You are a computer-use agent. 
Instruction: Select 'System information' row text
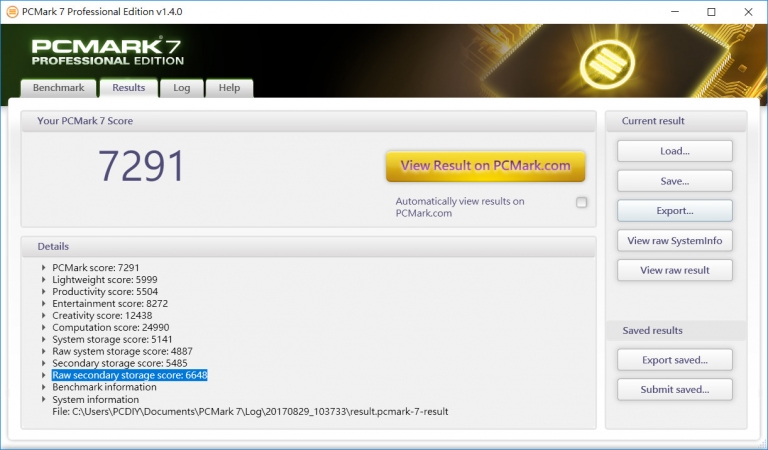(x=96, y=400)
